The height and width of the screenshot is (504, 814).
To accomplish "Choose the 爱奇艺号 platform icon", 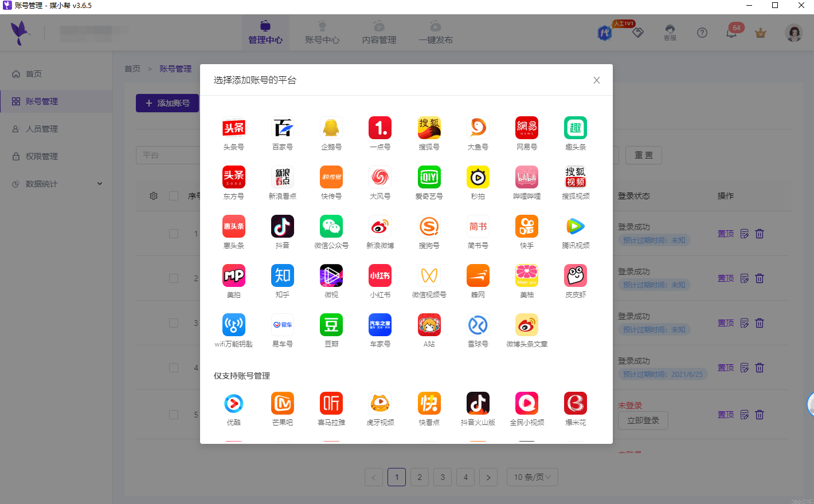I will (x=429, y=177).
